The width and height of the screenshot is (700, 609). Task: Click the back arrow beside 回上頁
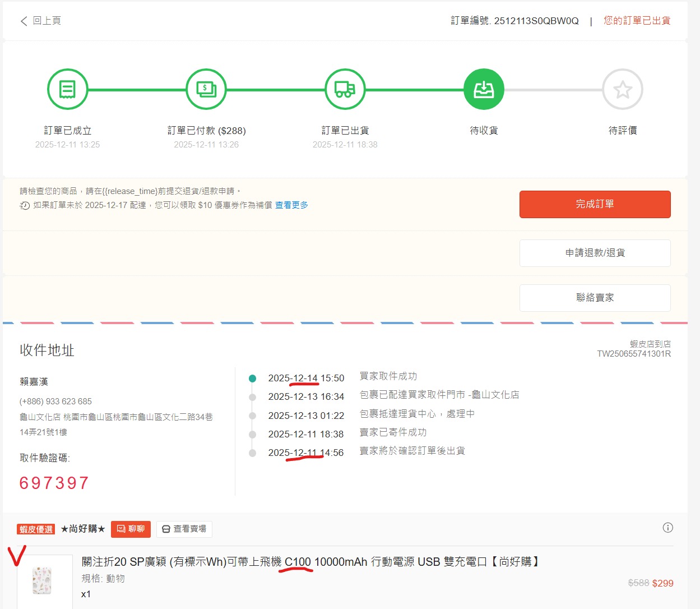(x=24, y=21)
